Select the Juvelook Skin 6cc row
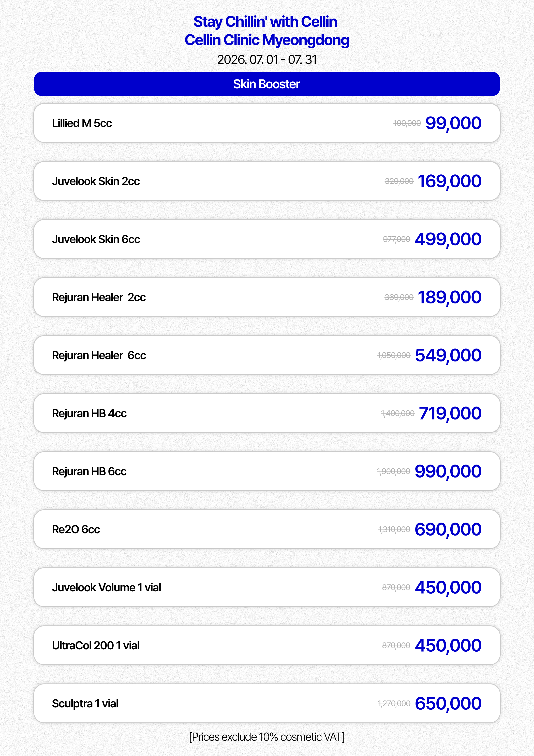The width and height of the screenshot is (534, 756). [x=267, y=239]
